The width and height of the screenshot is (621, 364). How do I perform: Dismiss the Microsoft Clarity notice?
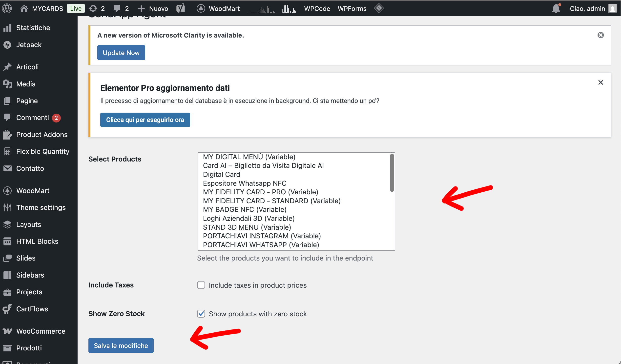(600, 35)
